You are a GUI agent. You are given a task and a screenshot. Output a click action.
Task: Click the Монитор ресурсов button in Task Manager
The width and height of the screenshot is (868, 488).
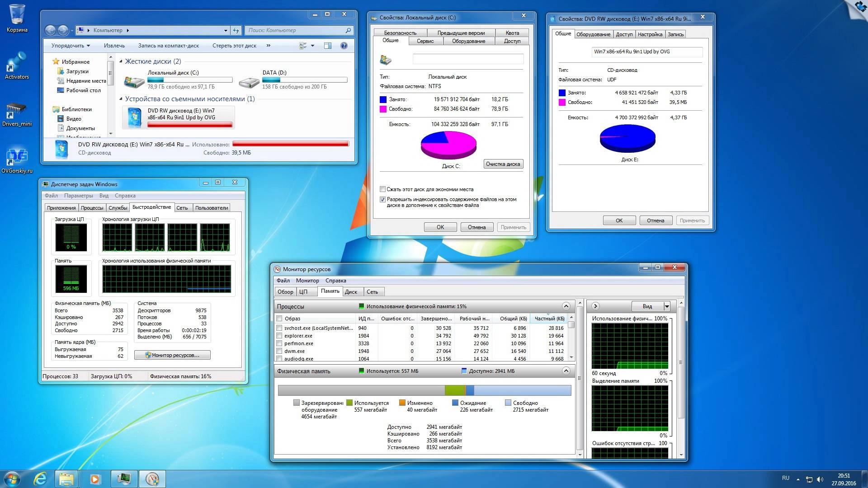pos(172,355)
